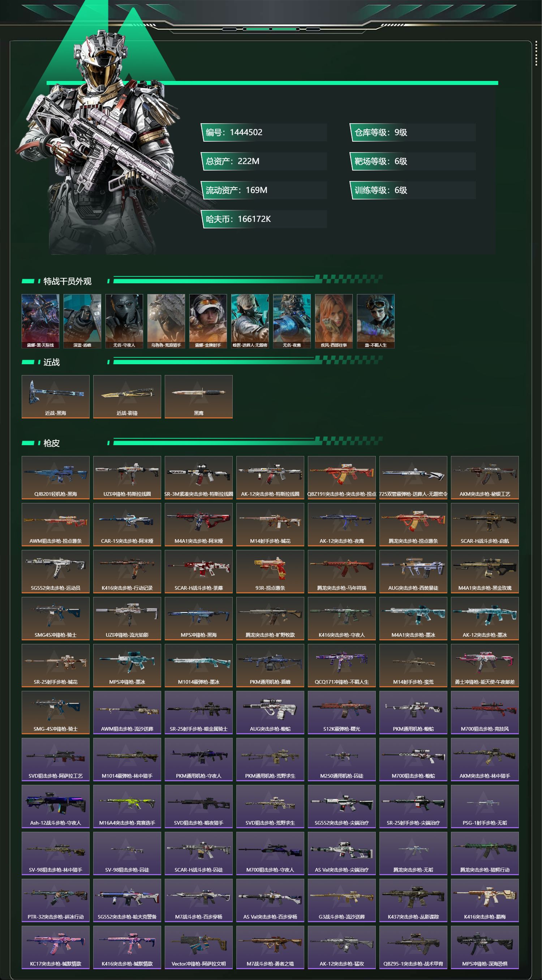Choose the AWM狙击步枪-捞点薯条 skin

pyautogui.click(x=56, y=525)
